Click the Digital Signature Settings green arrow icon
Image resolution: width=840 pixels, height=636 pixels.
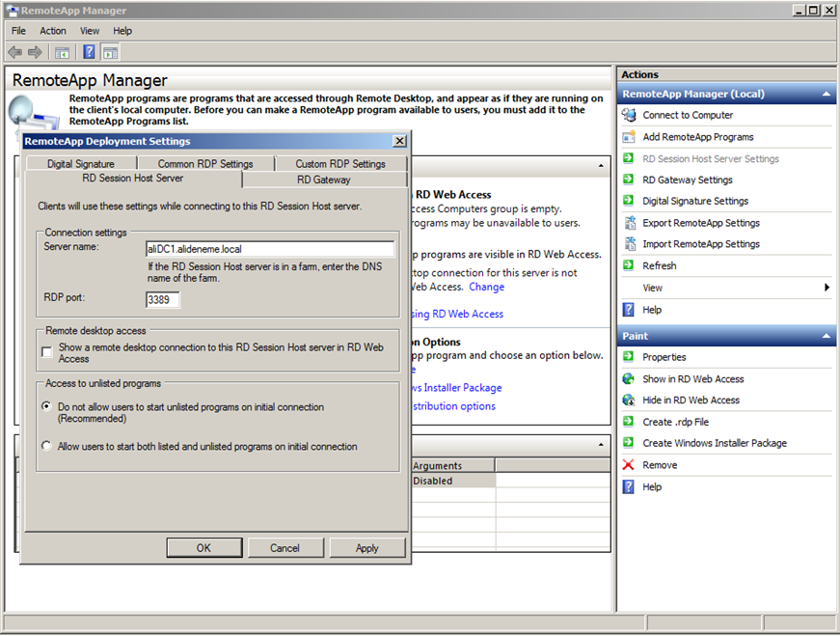tap(629, 201)
